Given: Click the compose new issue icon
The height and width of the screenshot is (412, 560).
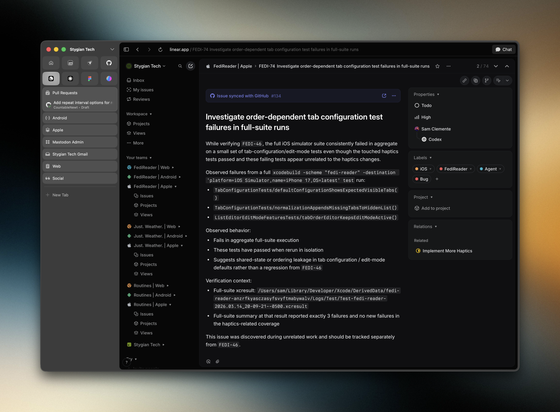Looking at the screenshot, I should (x=191, y=66).
